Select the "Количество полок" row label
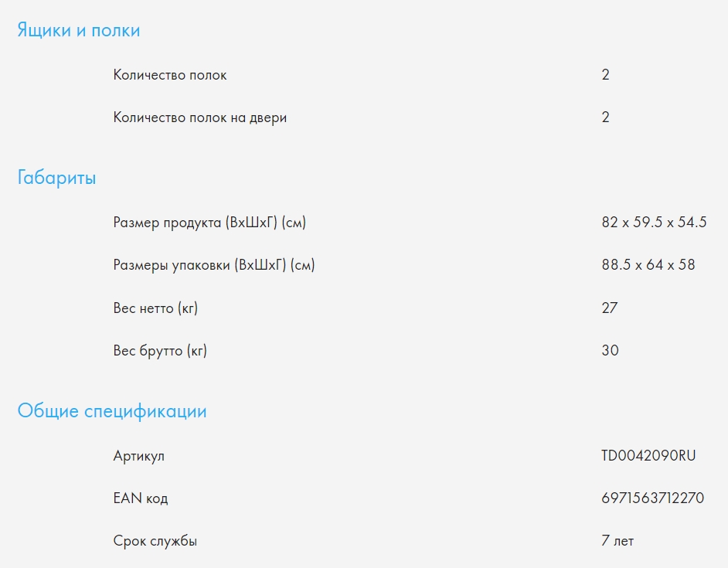 tap(170, 75)
